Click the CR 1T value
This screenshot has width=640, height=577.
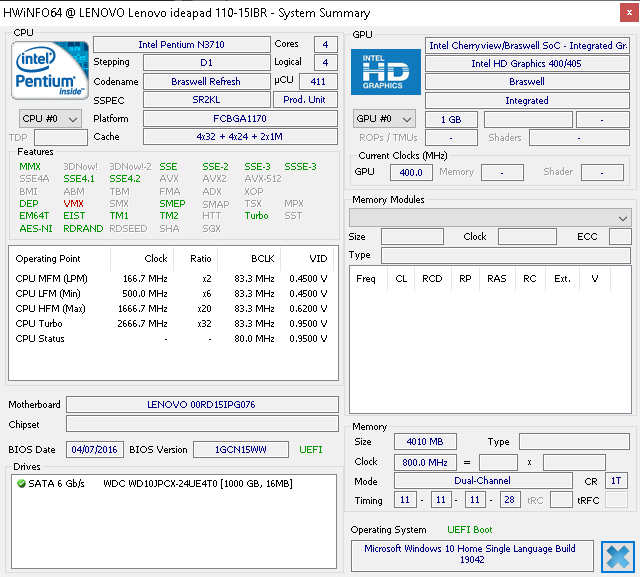click(x=616, y=480)
